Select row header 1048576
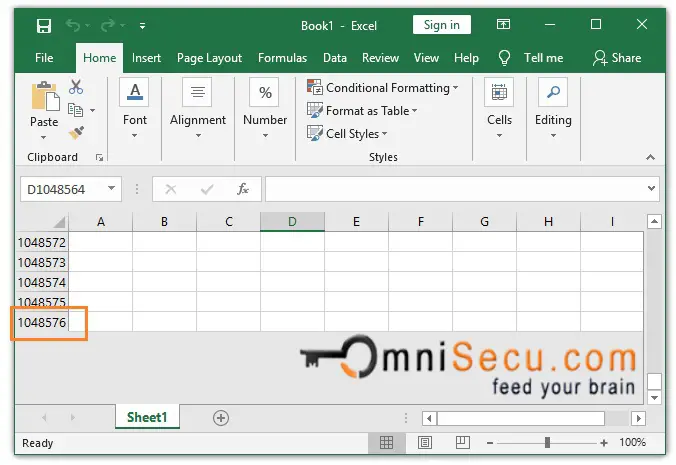Image resolution: width=676 pixels, height=465 pixels. pos(42,322)
